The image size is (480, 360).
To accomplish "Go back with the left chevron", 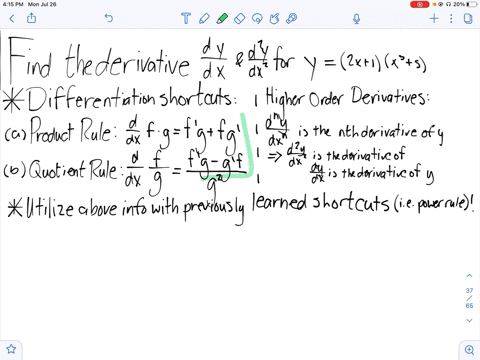I will (12, 18).
